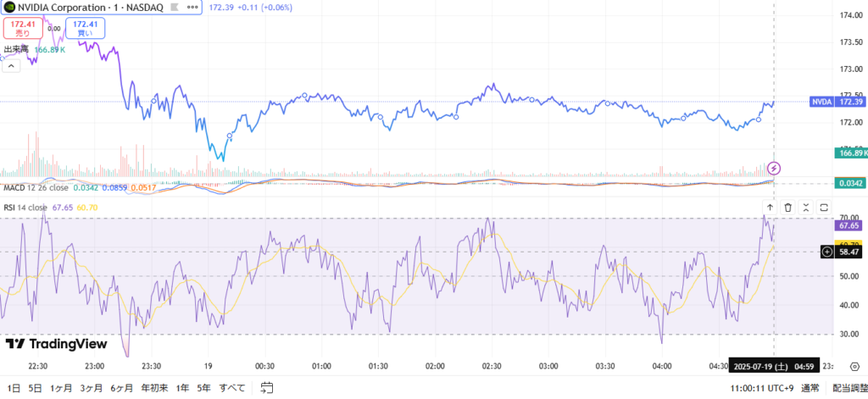The height and width of the screenshot is (399, 868).
Task: Select the 1日 time range
Action: point(13,388)
